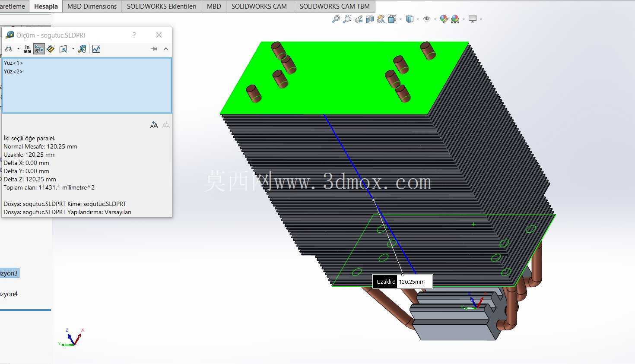Click Previous View icon
635x364 pixels.
click(x=359, y=19)
